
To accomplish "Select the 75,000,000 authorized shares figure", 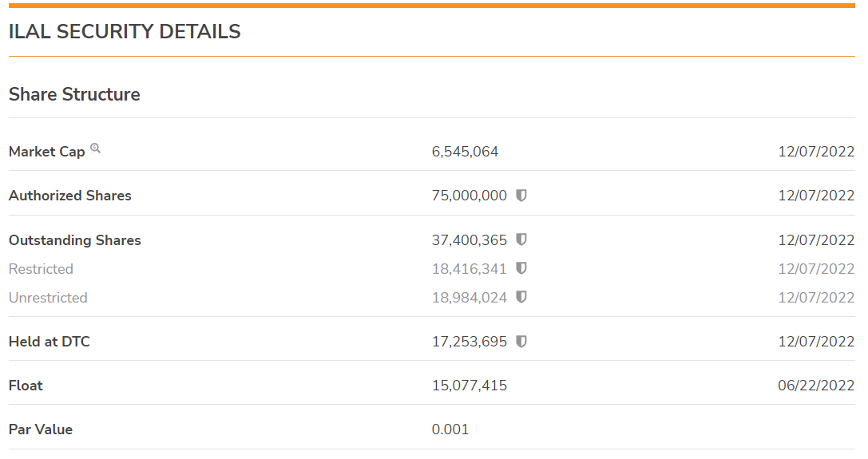I will (x=470, y=196).
